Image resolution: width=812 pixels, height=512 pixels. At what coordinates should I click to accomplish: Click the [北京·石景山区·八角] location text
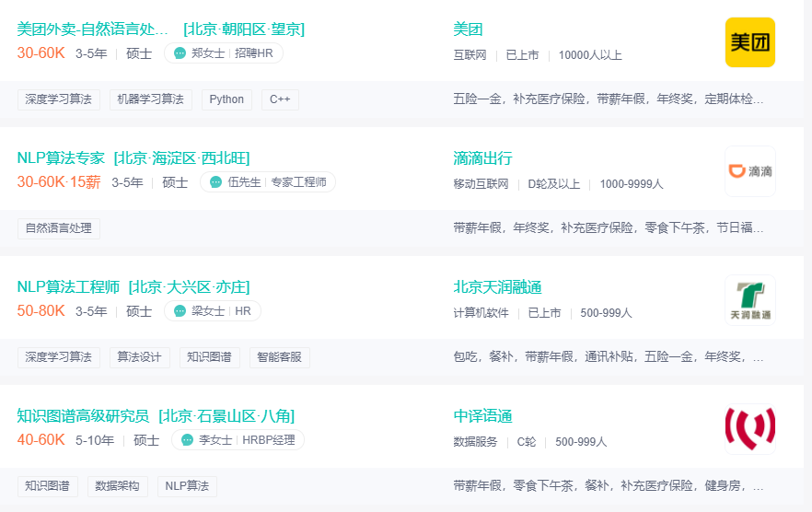click(x=226, y=416)
